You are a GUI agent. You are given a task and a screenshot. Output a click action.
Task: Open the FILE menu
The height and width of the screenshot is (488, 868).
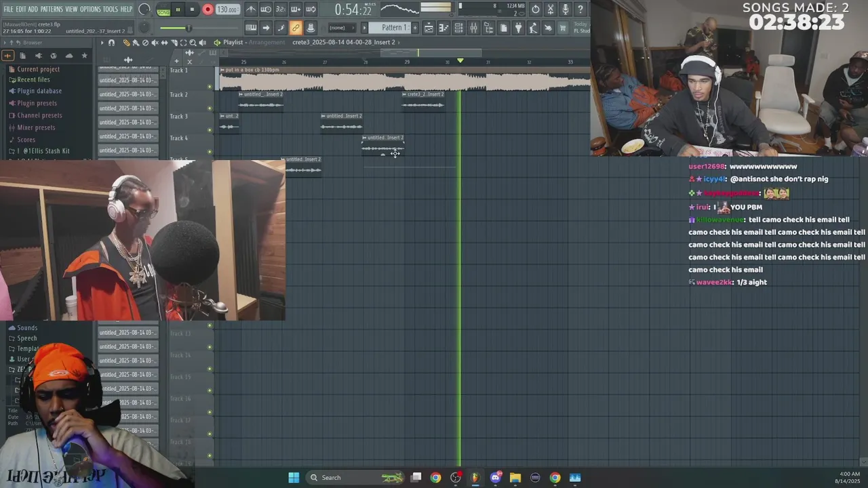[x=8, y=9]
